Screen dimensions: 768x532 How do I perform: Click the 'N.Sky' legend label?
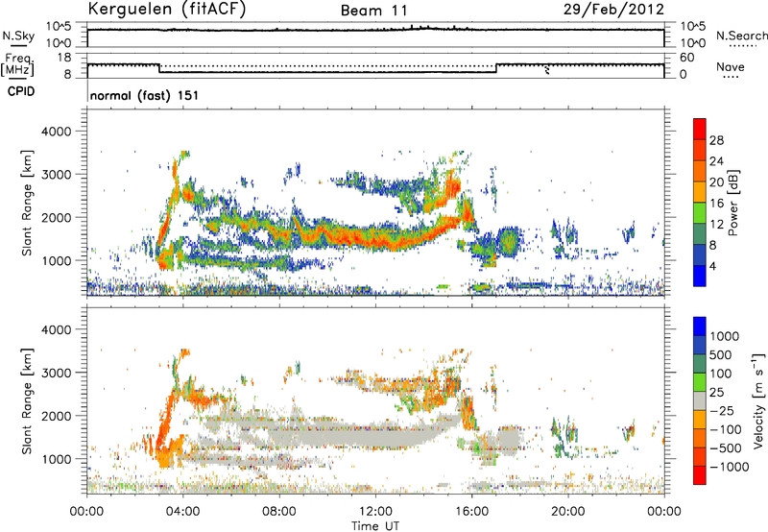click(x=18, y=36)
